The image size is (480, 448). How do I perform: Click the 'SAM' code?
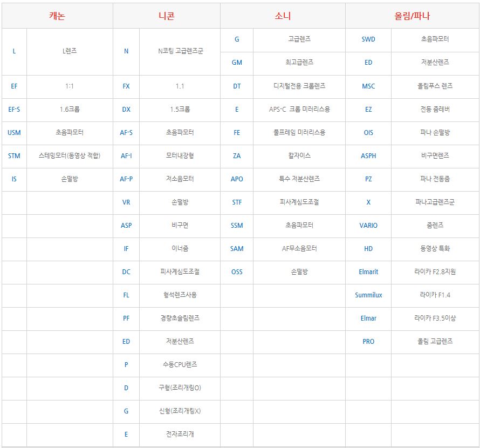[237, 249]
